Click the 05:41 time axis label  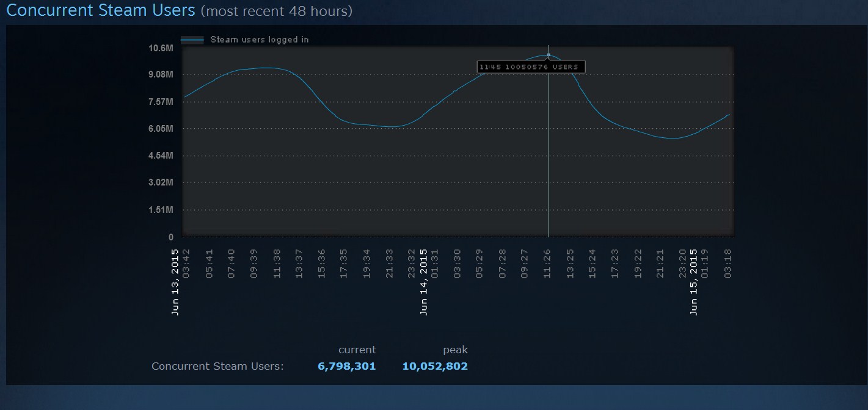tap(210, 263)
